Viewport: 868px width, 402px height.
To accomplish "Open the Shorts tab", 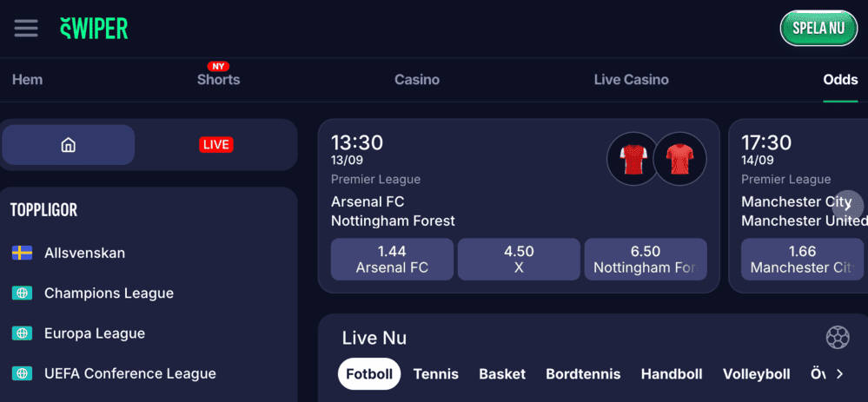I will click(x=218, y=80).
